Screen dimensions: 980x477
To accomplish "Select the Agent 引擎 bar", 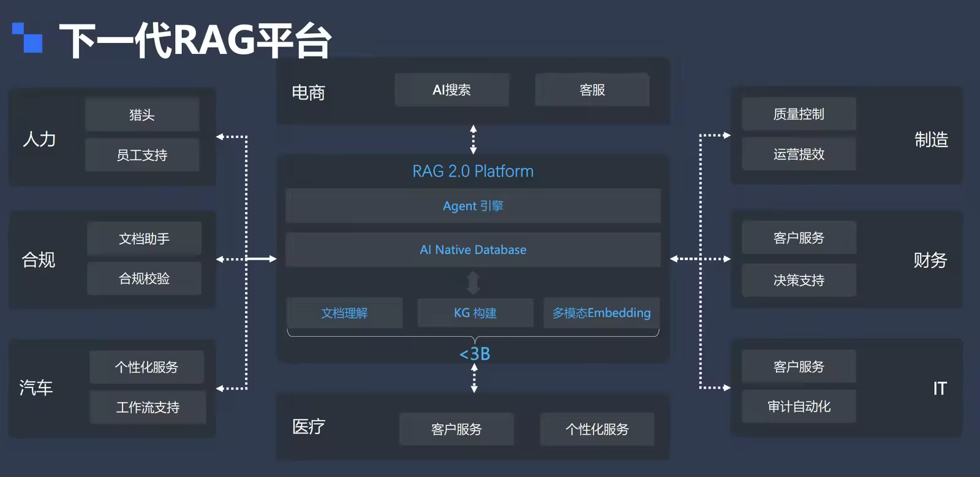I will coord(473,206).
